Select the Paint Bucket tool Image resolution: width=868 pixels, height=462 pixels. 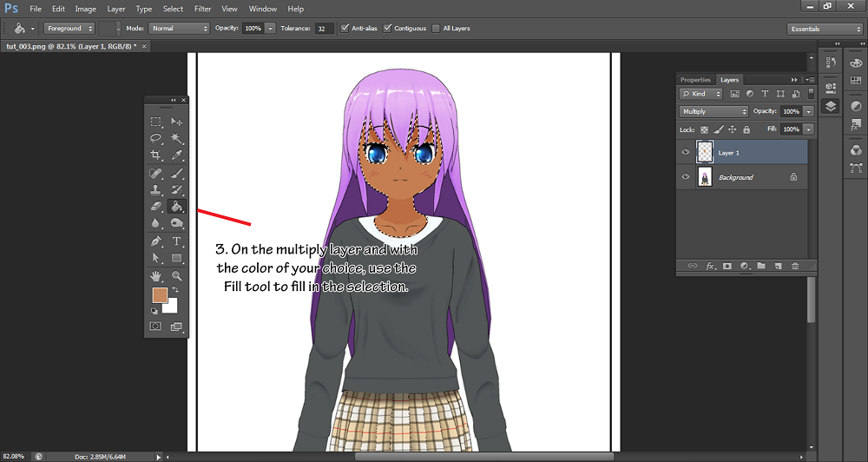[176, 207]
